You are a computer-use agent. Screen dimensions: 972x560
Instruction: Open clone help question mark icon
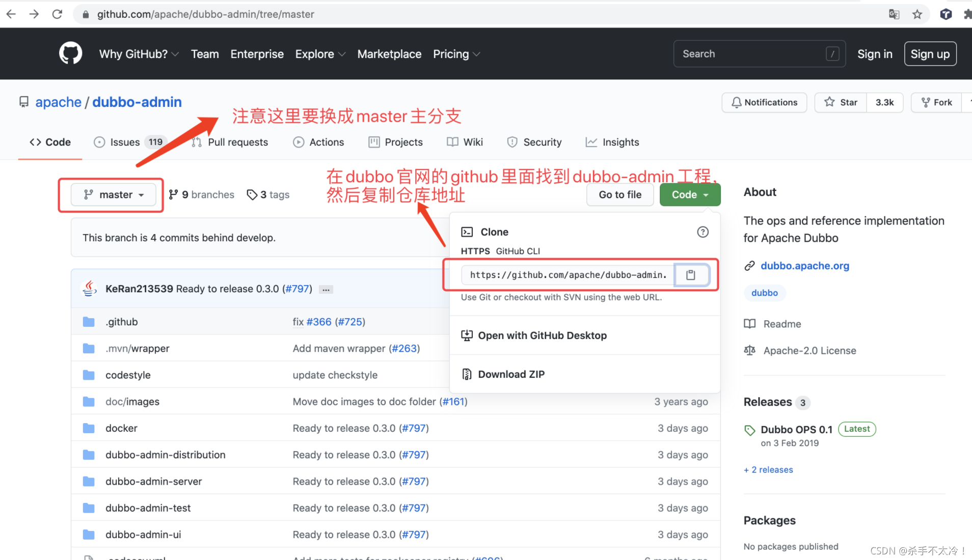703,232
